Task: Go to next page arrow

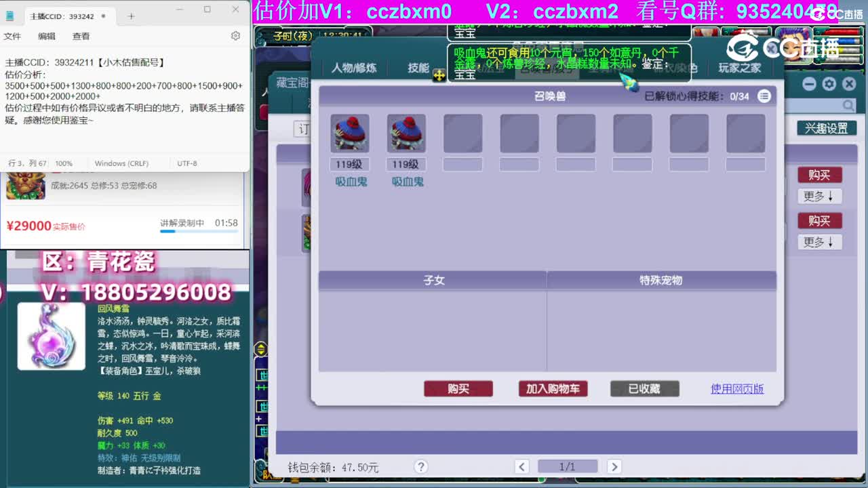Action: [x=614, y=466]
